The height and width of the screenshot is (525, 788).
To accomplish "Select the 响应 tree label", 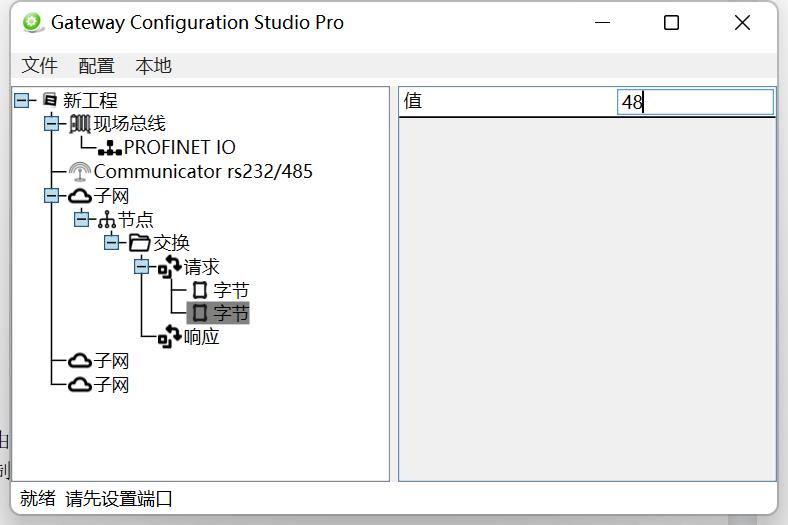I will [202, 337].
